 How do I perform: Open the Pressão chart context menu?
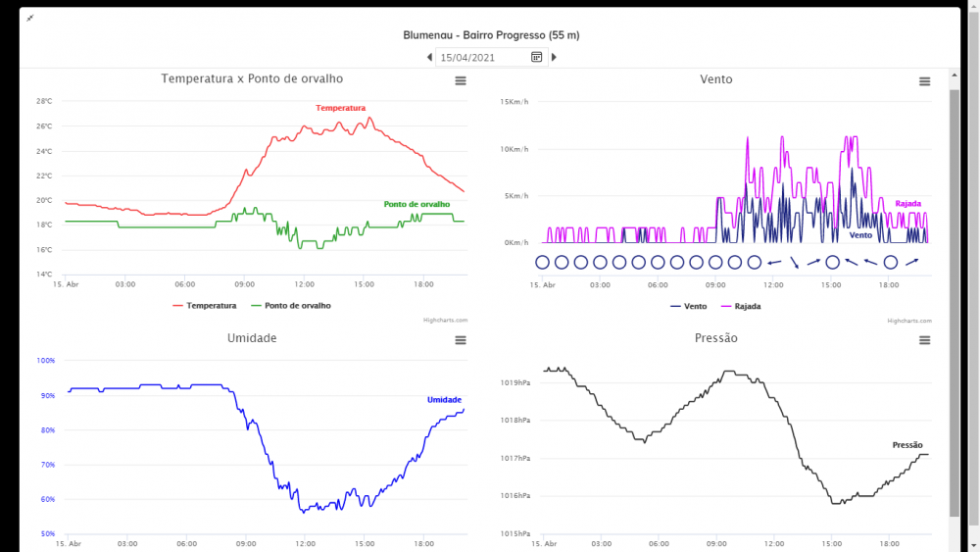click(924, 340)
